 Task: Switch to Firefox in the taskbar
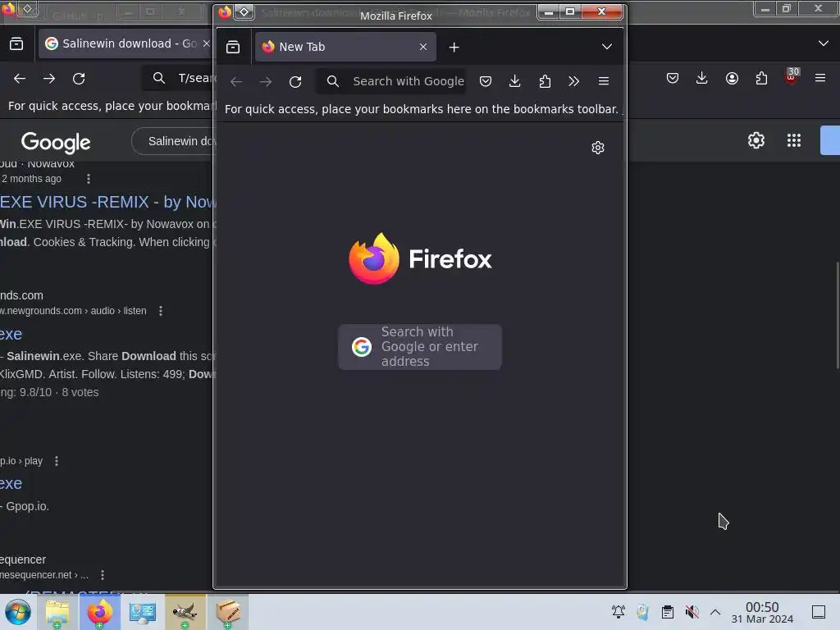tap(100, 612)
